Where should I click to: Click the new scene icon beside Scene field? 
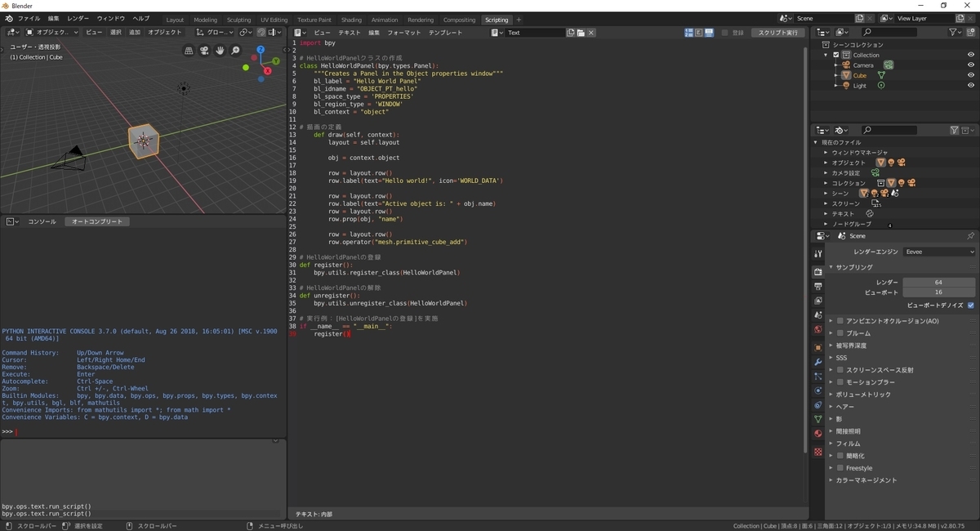pos(859,18)
